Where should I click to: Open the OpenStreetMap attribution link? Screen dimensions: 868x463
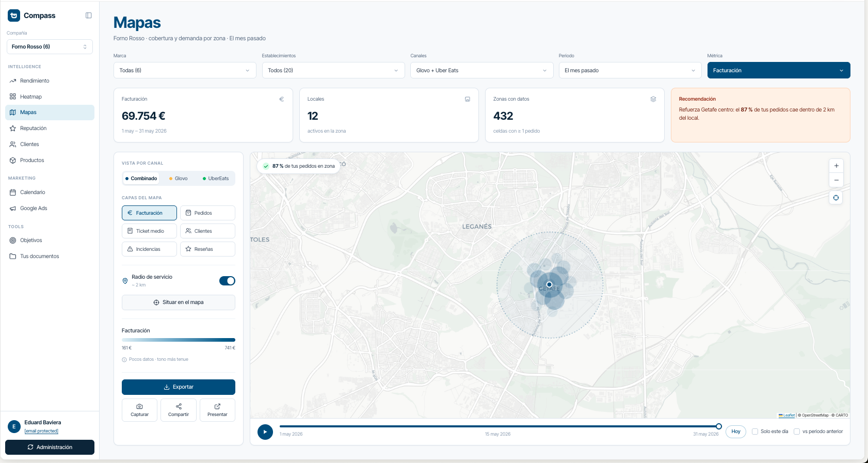[815, 416]
